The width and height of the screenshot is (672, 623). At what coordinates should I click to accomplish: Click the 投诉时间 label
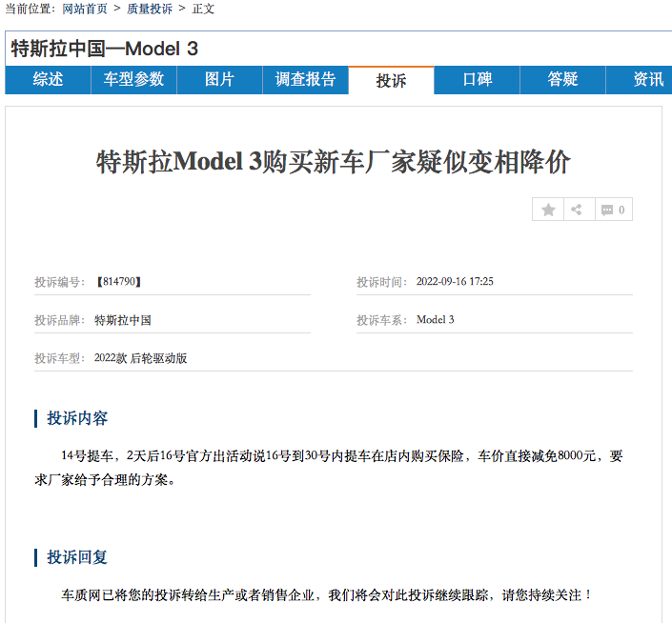381,282
